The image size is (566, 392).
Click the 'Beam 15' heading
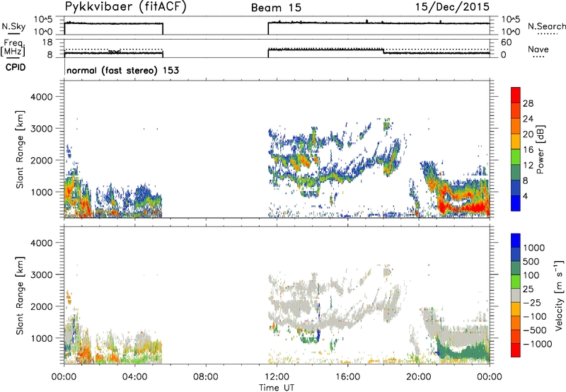[x=276, y=8]
